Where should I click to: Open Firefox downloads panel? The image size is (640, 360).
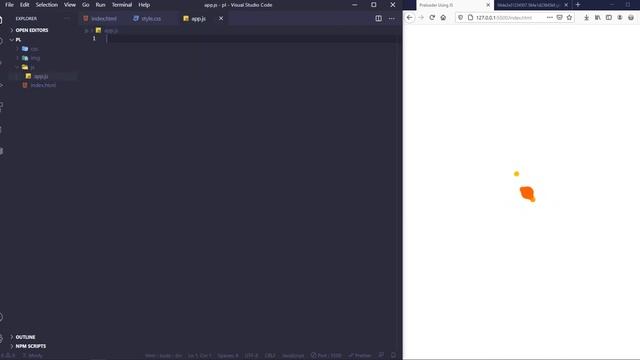pyautogui.click(x=586, y=18)
